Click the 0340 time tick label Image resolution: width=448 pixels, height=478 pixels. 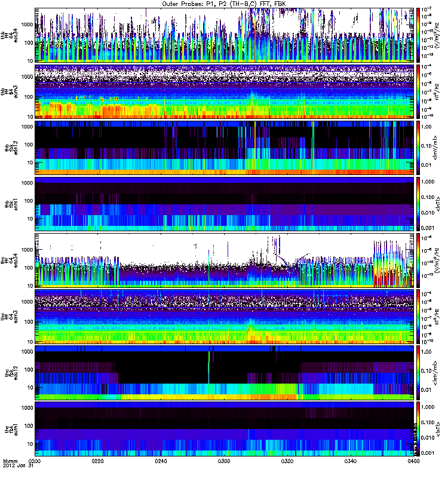pyautogui.click(x=350, y=461)
